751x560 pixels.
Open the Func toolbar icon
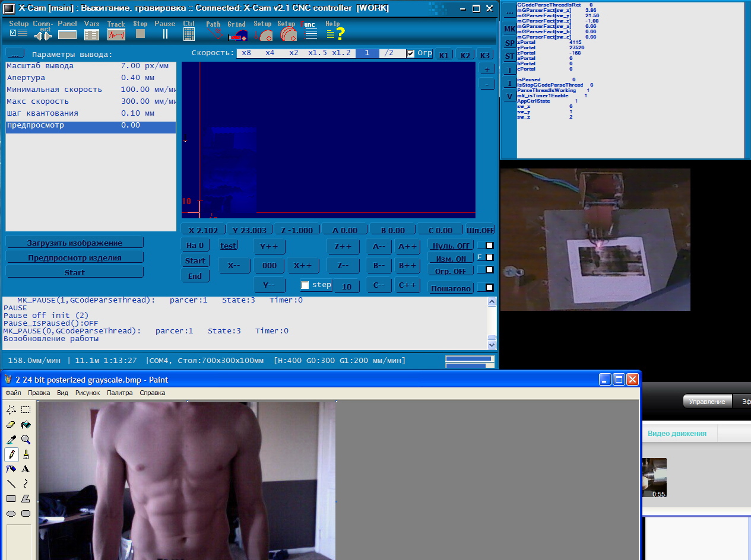point(310,31)
